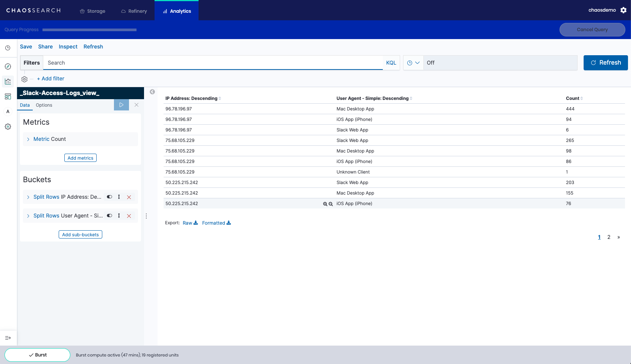Open the recently viewed clock icon

(x=8, y=48)
